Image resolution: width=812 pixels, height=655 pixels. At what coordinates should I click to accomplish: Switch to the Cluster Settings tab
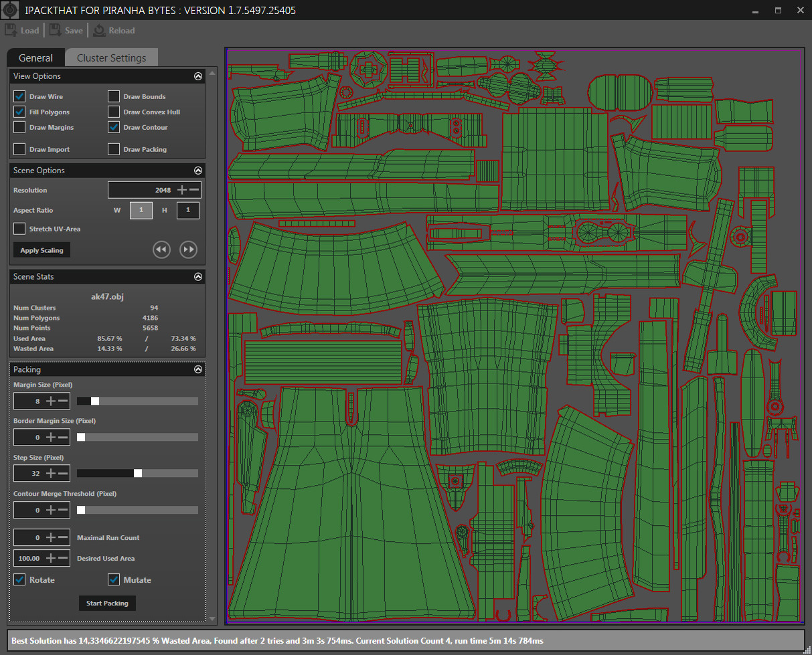(x=111, y=58)
